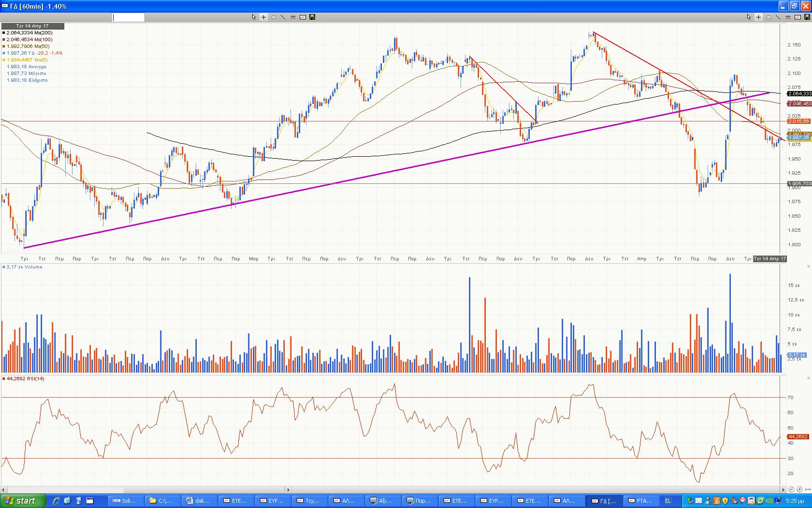Zoom out chart with minus magnifier

791,490
